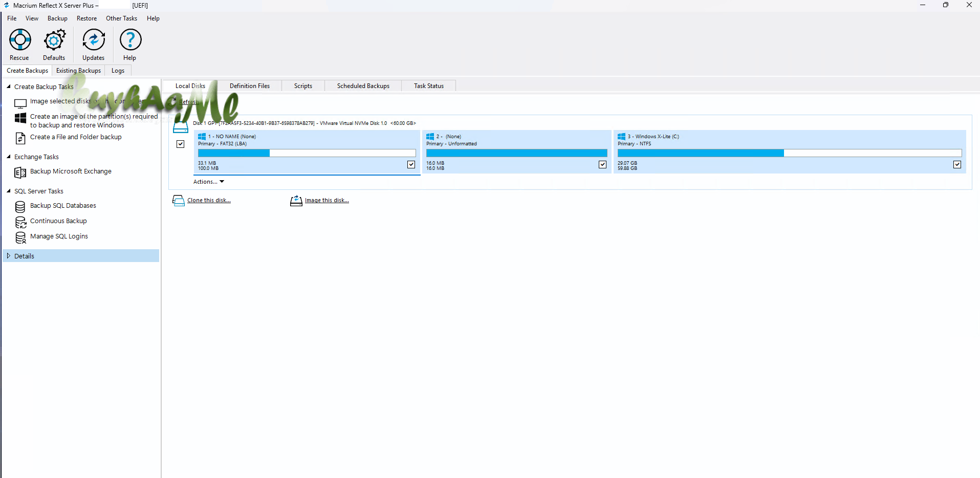Click the Disk 1 drive icon
The height and width of the screenshot is (478, 980).
(x=181, y=127)
